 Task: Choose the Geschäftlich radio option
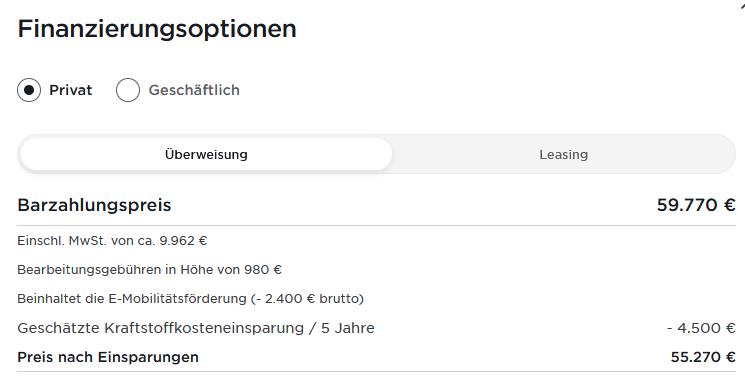pyautogui.click(x=128, y=90)
